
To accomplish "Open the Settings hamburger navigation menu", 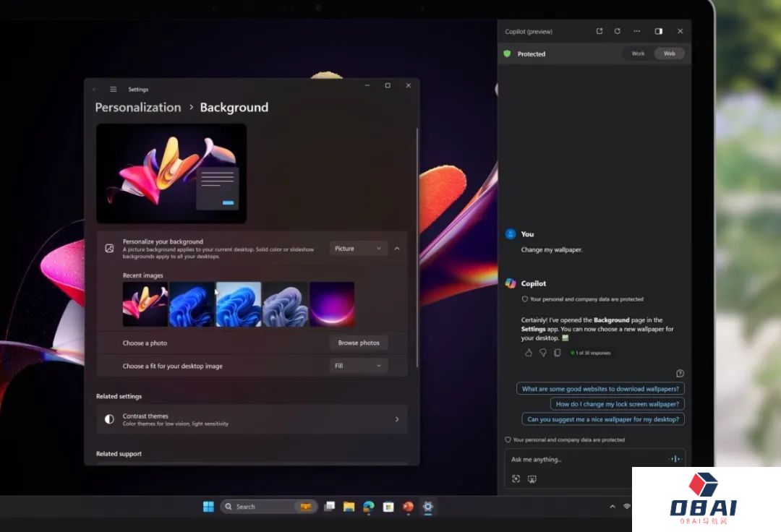I will [x=113, y=89].
